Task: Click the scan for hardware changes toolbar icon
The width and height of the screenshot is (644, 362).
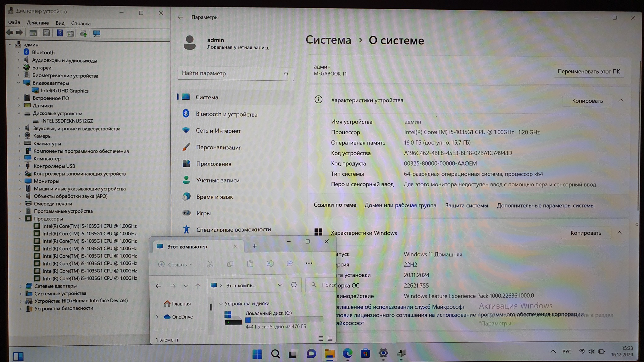Action: (x=97, y=33)
